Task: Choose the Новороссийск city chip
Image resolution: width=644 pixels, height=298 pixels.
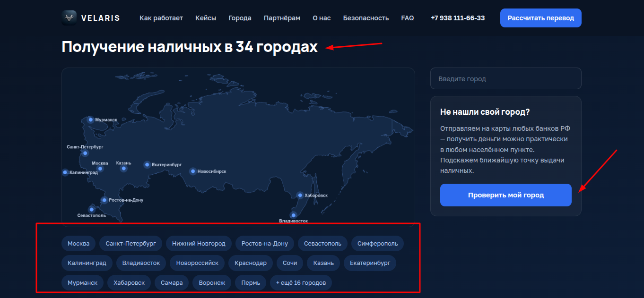Action: point(197,263)
